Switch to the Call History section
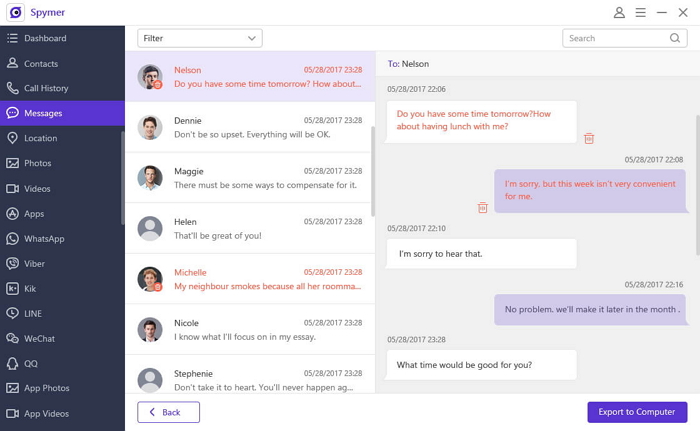This screenshot has width=700, height=431. pyautogui.click(x=46, y=88)
